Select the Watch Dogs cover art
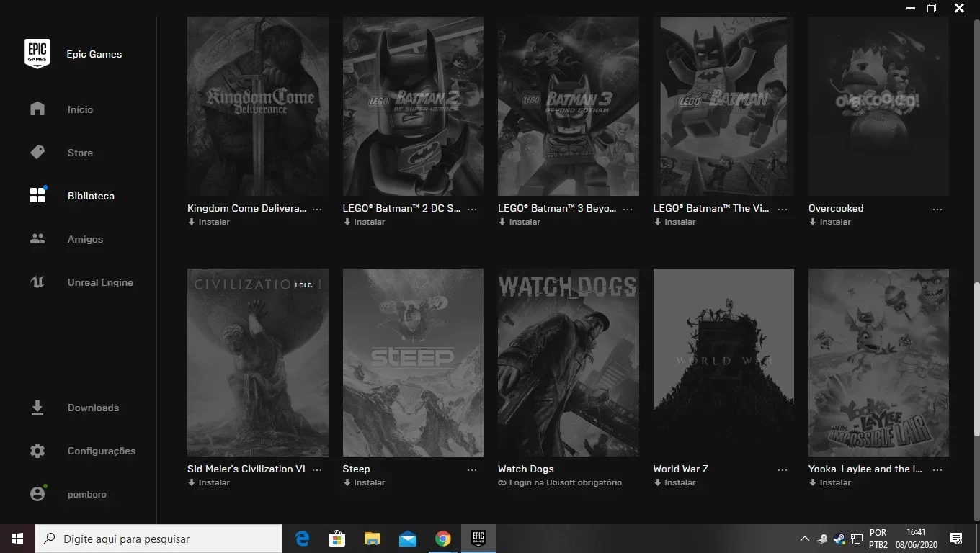 (569, 362)
